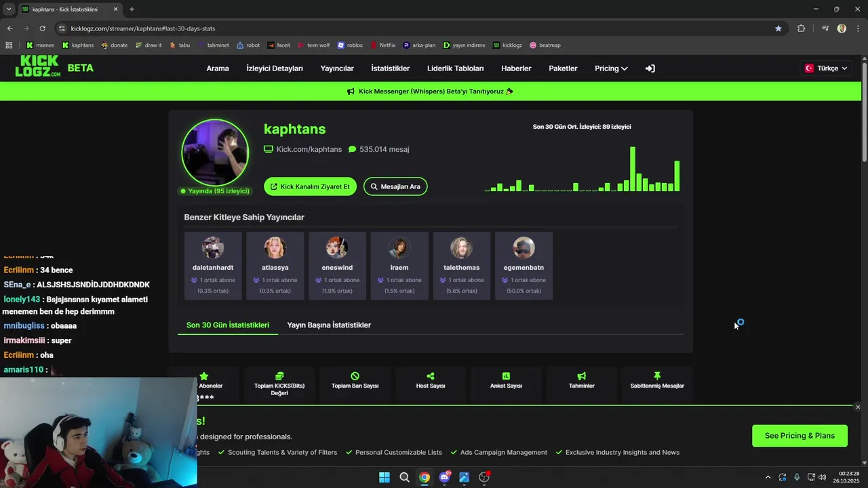Open Windows taskbar search

404,477
